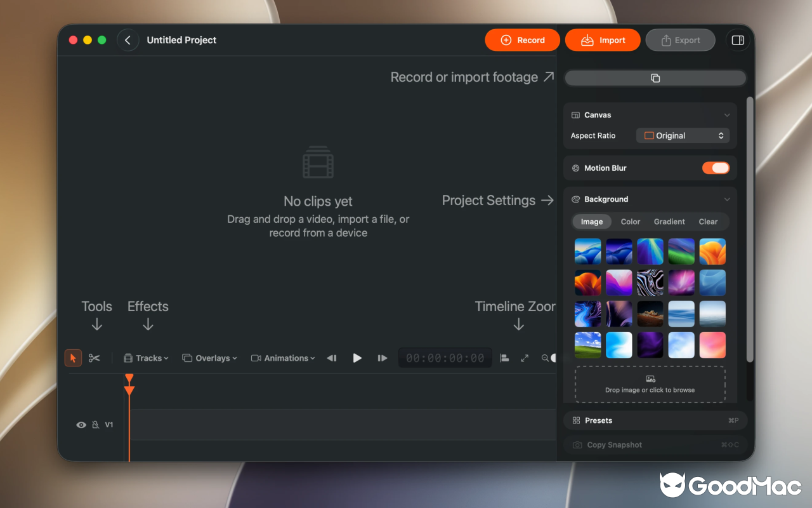Switch to the Image background tab
The image size is (812, 508).
[592, 222]
